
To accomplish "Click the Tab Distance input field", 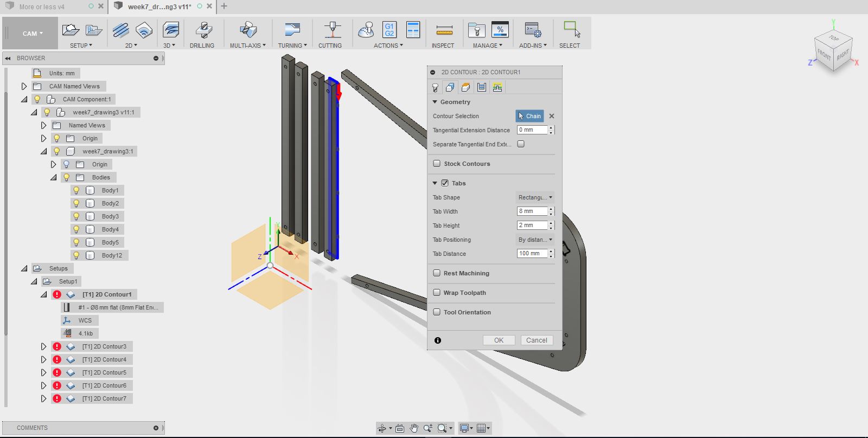I will [x=532, y=254].
